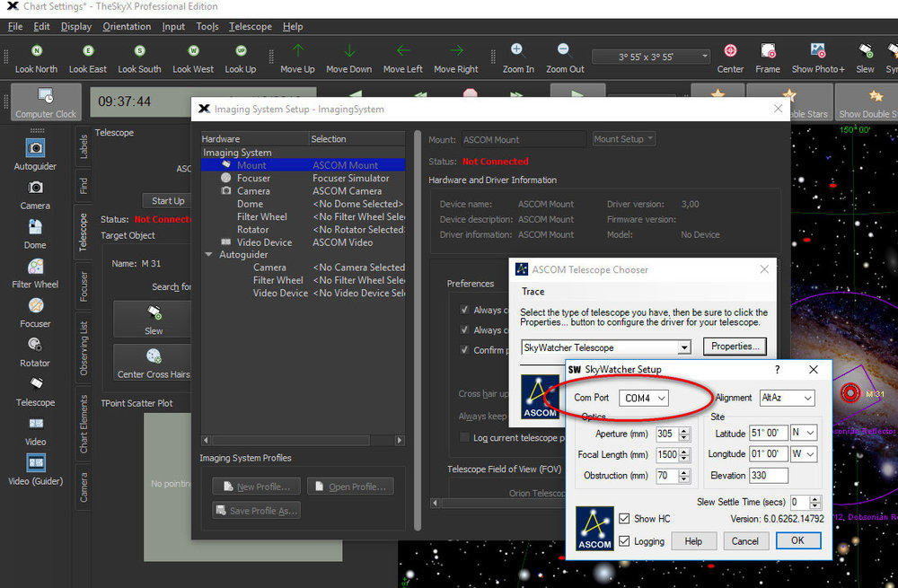Select the Video Device ASCOM Video row

pos(304,242)
